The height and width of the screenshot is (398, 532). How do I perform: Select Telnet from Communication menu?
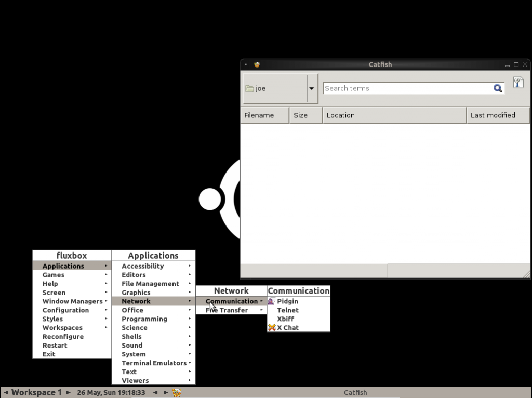click(x=288, y=310)
